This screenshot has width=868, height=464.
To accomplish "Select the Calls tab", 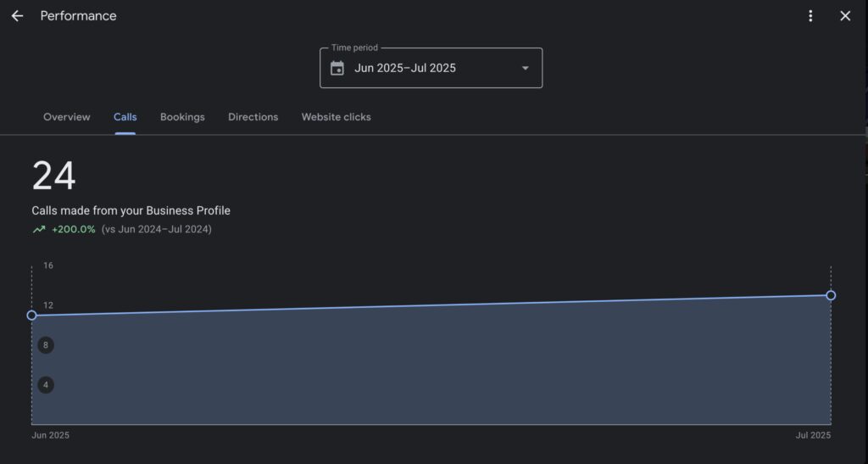I will [125, 117].
